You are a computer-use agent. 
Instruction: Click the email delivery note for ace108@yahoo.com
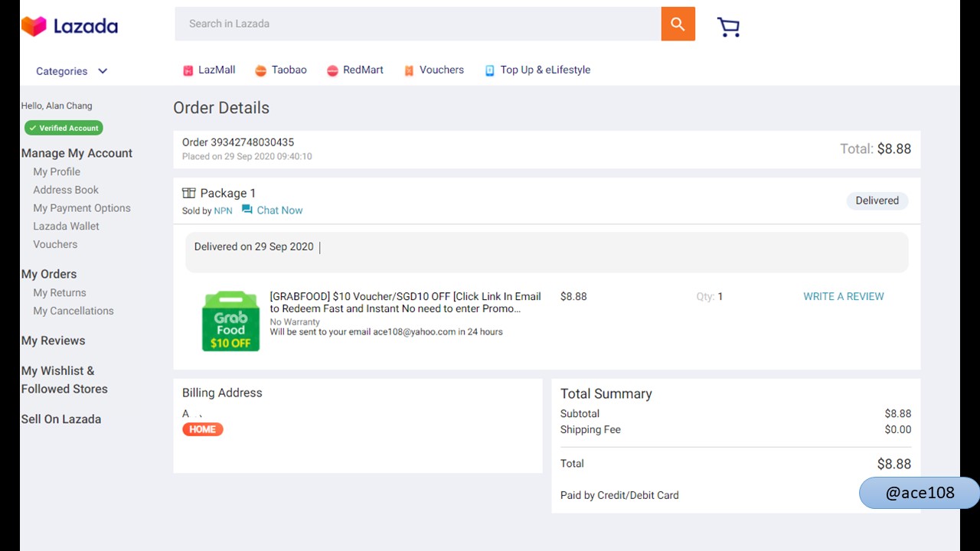[x=386, y=331]
